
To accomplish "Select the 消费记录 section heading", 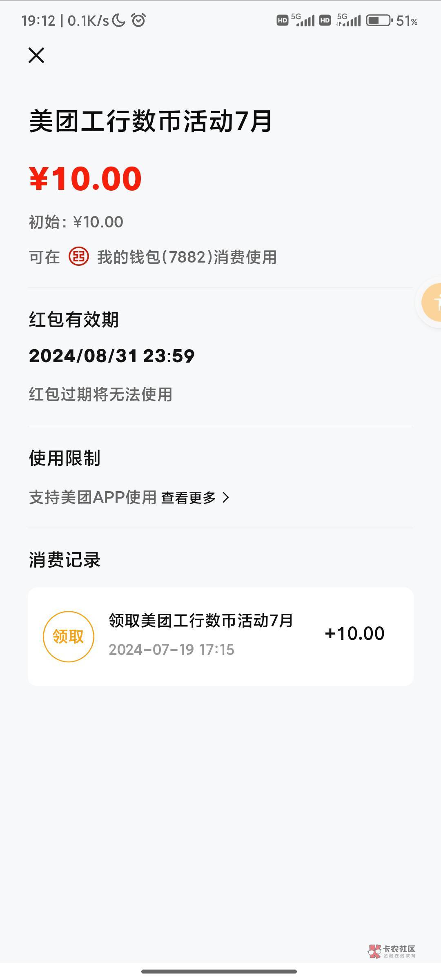I will 65,559.
